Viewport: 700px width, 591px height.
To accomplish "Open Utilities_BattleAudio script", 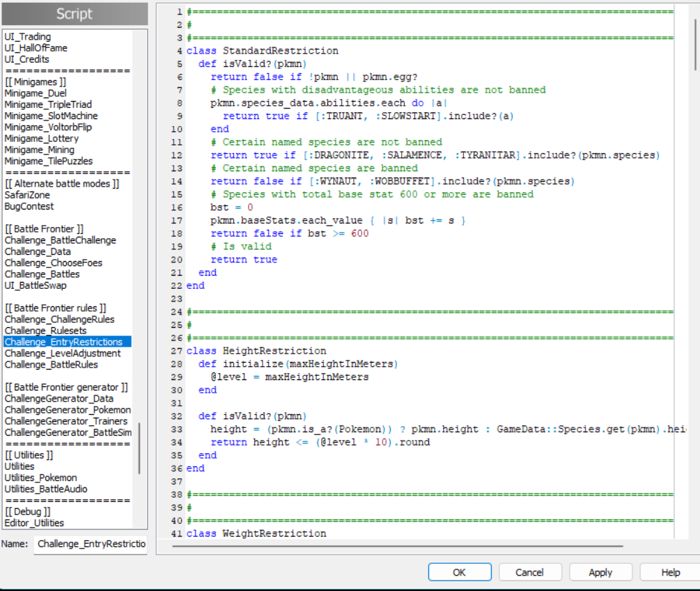I will 46,489.
